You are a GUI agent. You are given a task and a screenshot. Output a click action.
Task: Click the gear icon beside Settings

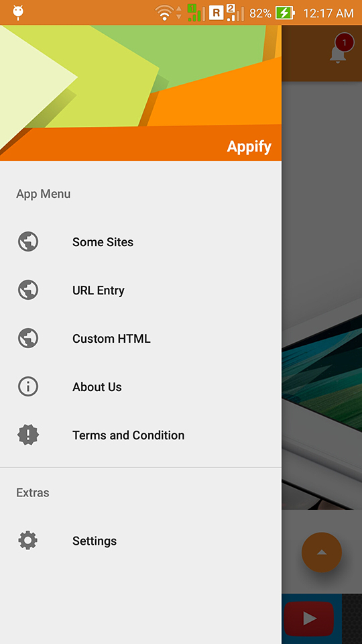(28, 541)
